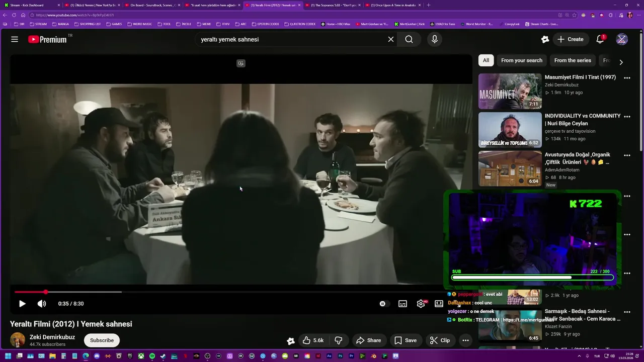Open 'Sarmaşık - Bedaş Sahnesi' video title
Screen dimensions: 644x362
point(583,315)
